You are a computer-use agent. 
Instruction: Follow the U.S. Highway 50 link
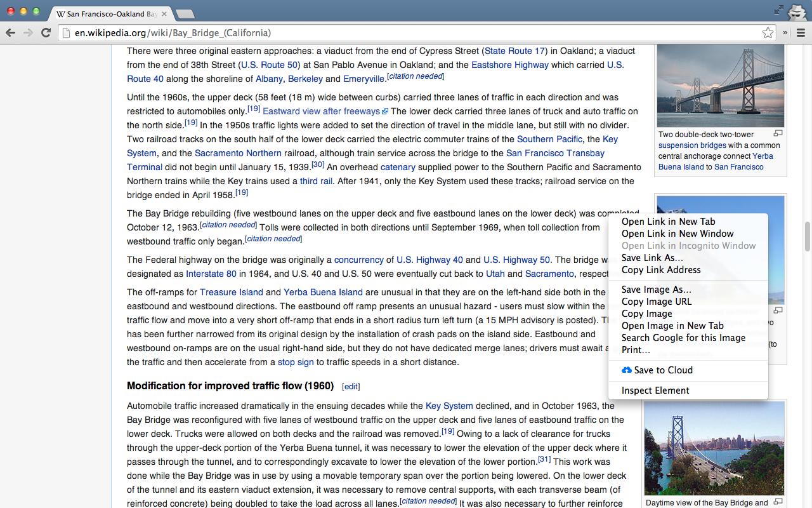pos(516,260)
